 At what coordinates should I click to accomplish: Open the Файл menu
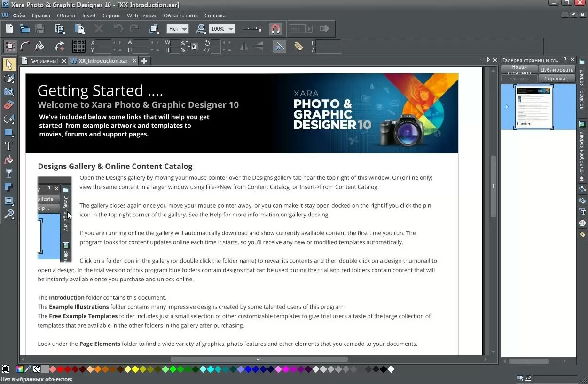tap(19, 16)
